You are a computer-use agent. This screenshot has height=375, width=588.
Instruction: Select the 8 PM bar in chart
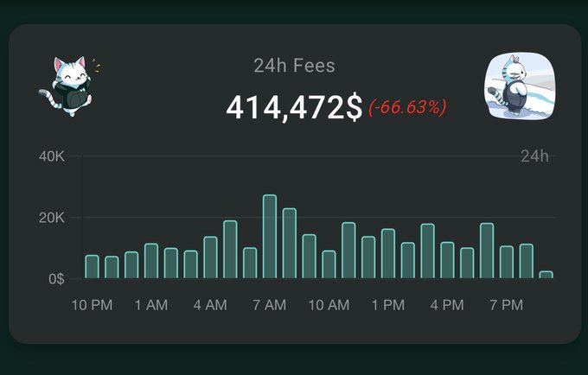click(527, 261)
